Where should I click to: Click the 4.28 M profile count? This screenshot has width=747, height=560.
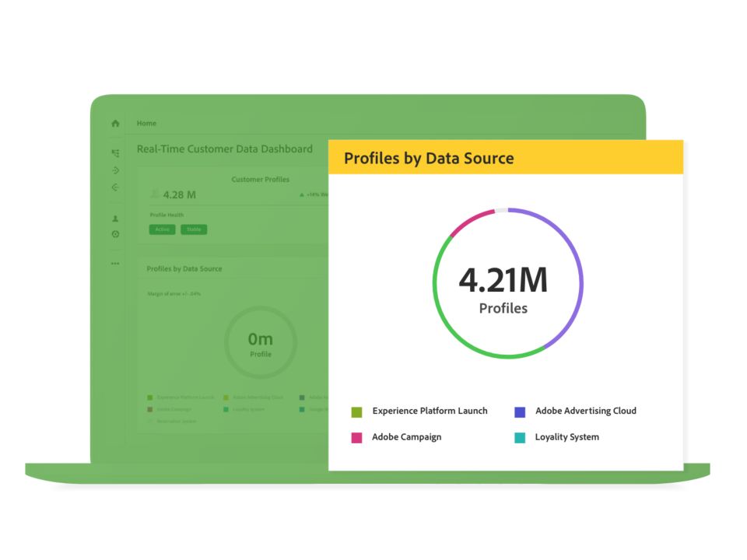tap(180, 194)
